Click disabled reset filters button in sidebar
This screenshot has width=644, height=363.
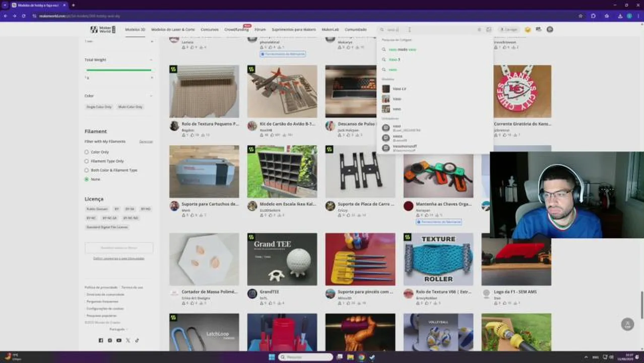click(x=119, y=248)
